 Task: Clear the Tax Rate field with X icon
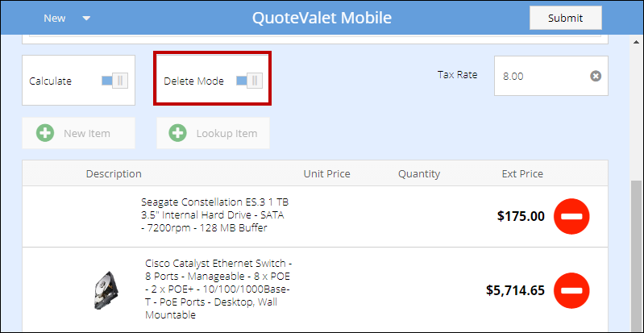[x=595, y=76]
